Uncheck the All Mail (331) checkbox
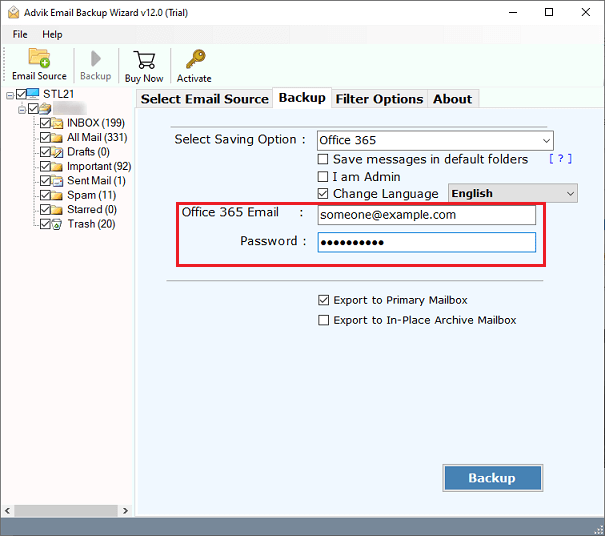This screenshot has height=536, width=605. 45,137
